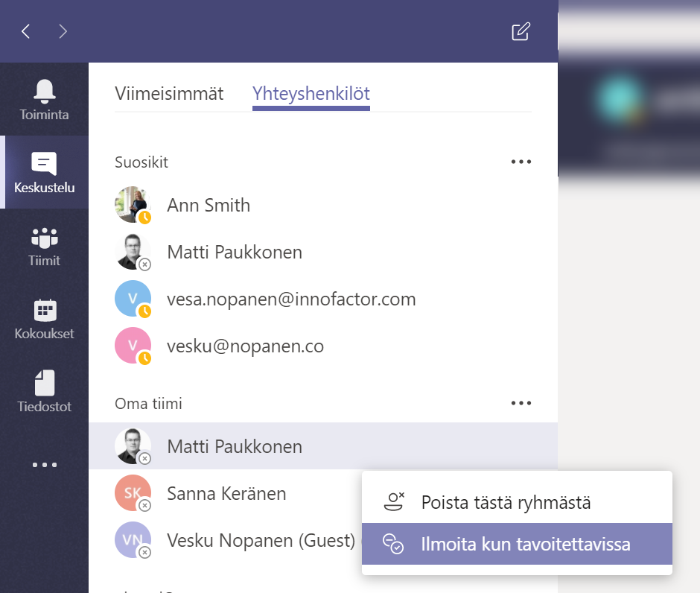The height and width of the screenshot is (593, 700).
Task: Open chat with Ann Smith
Action: click(x=209, y=205)
